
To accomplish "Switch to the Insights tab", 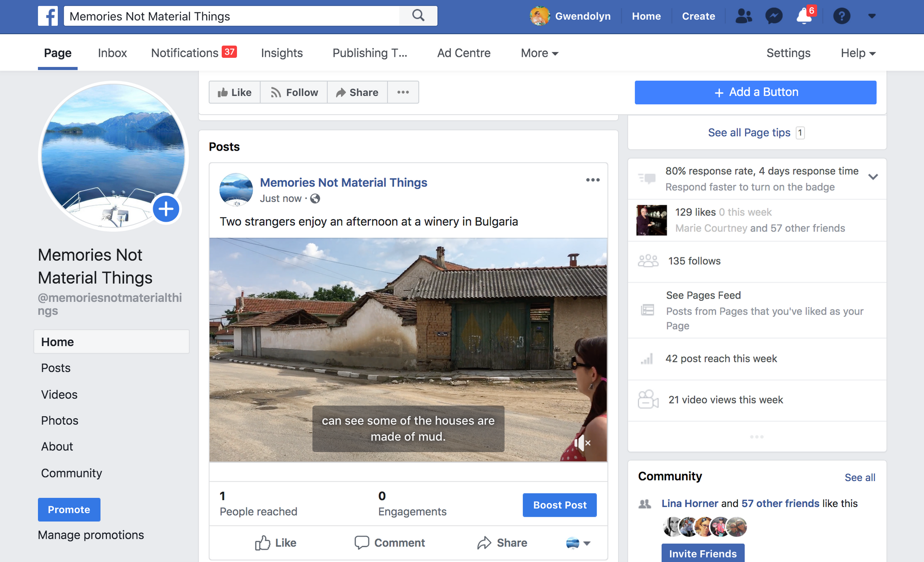I will [282, 53].
